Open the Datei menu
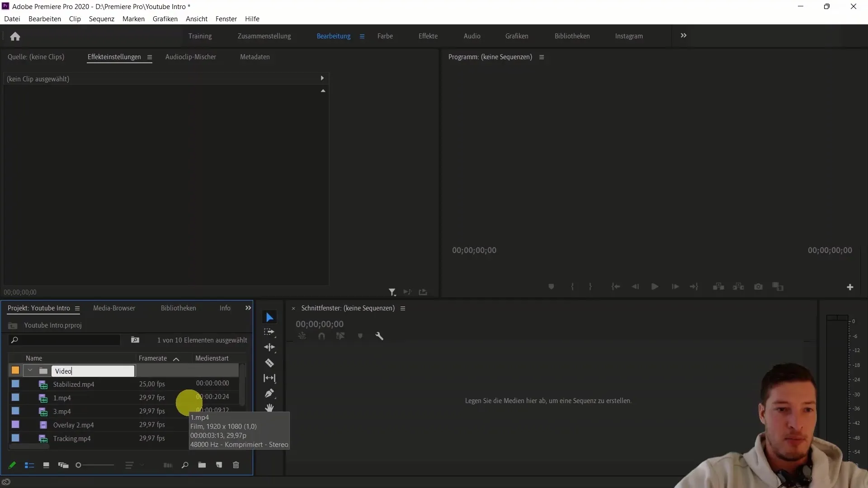Viewport: 868px width, 488px height. 12,19
